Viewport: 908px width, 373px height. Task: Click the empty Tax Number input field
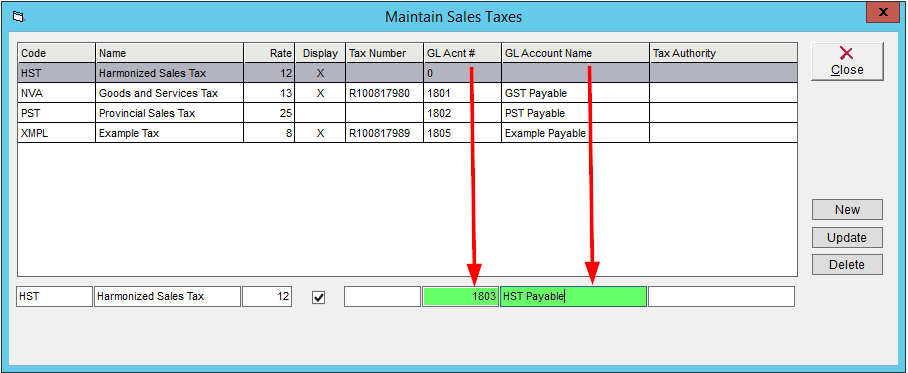click(383, 297)
